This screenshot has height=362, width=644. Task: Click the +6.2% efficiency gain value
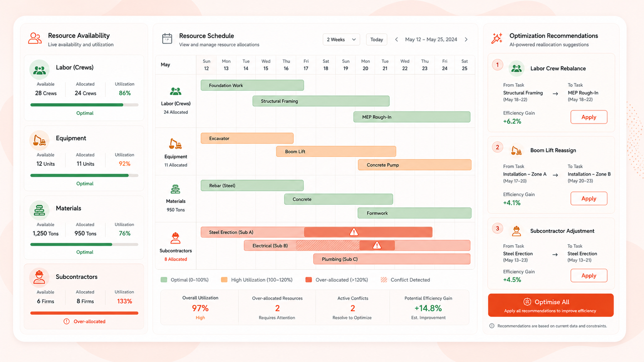512,121
